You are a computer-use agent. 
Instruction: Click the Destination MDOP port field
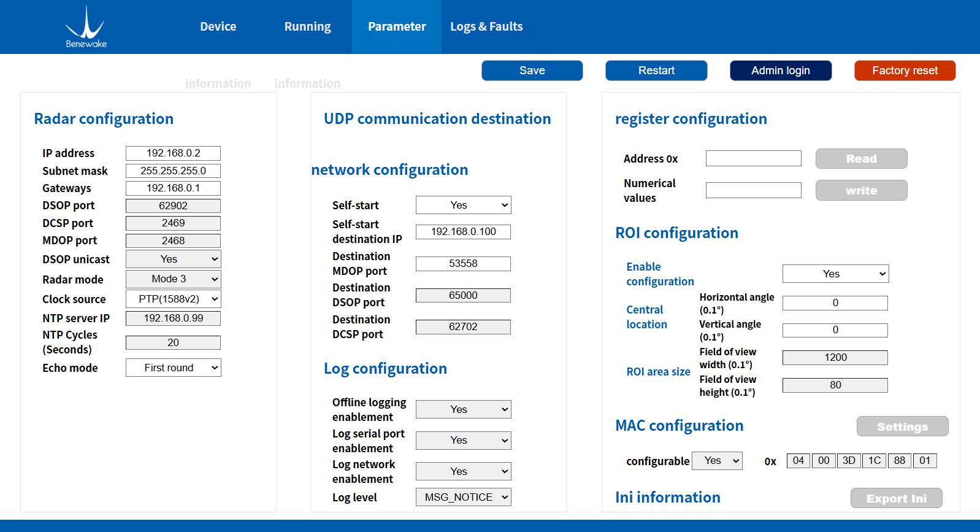463,264
